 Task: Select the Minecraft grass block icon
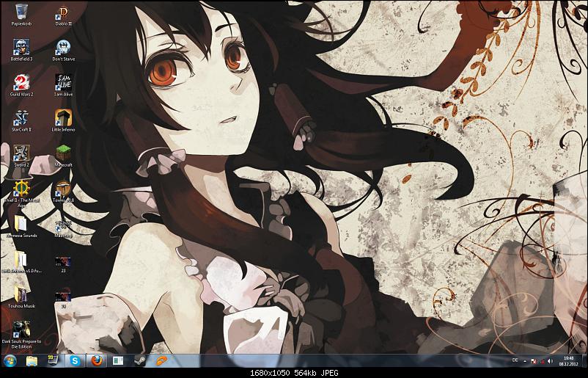pyautogui.click(x=63, y=156)
